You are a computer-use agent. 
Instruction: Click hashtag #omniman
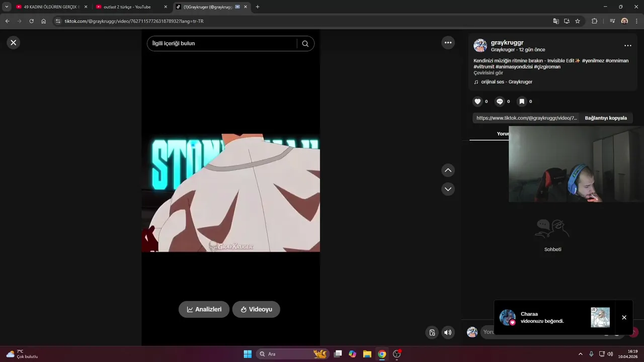617,61
